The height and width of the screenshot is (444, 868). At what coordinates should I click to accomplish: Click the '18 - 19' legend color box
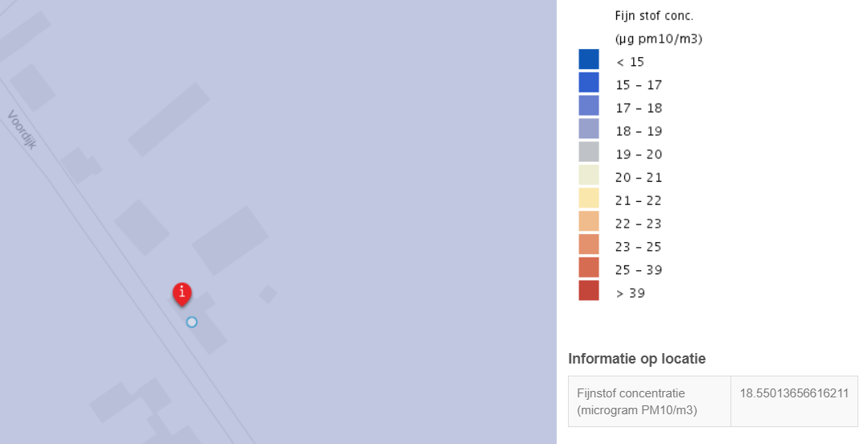click(588, 129)
